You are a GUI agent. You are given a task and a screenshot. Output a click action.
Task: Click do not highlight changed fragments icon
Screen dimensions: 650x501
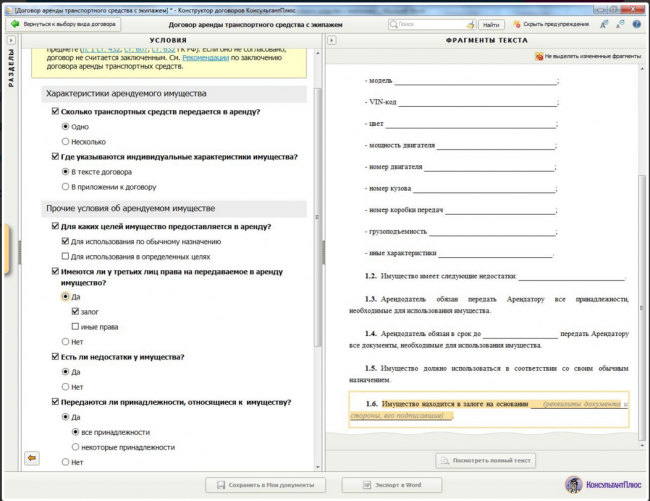(x=539, y=56)
